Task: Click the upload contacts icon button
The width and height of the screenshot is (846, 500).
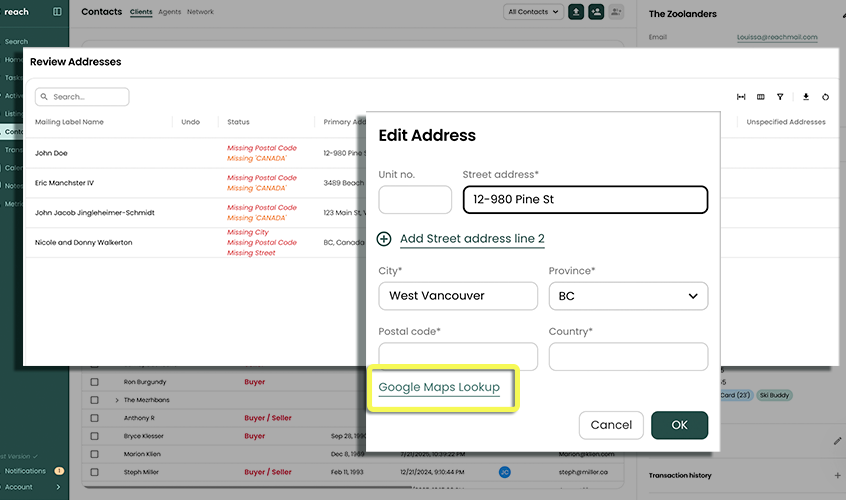Action: pyautogui.click(x=576, y=12)
